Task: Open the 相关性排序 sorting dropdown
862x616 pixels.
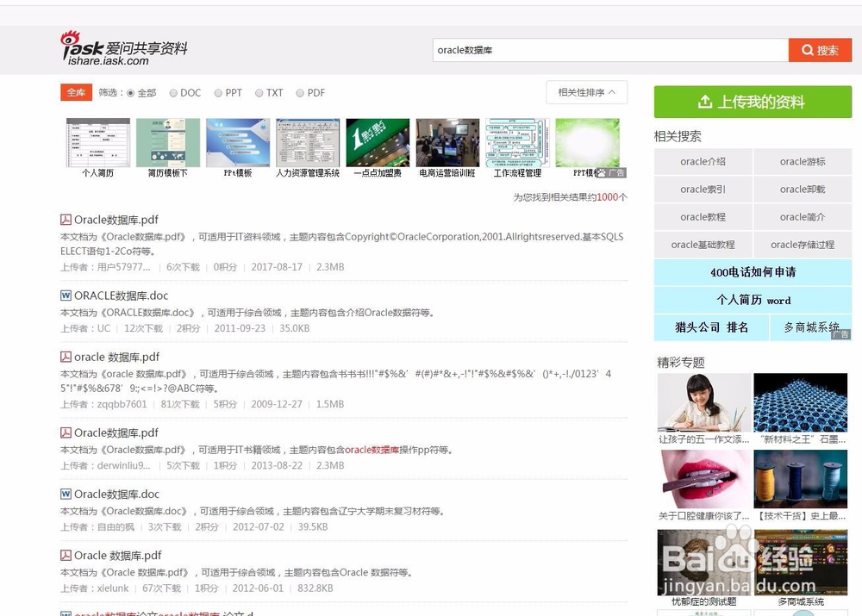Action: (586, 91)
